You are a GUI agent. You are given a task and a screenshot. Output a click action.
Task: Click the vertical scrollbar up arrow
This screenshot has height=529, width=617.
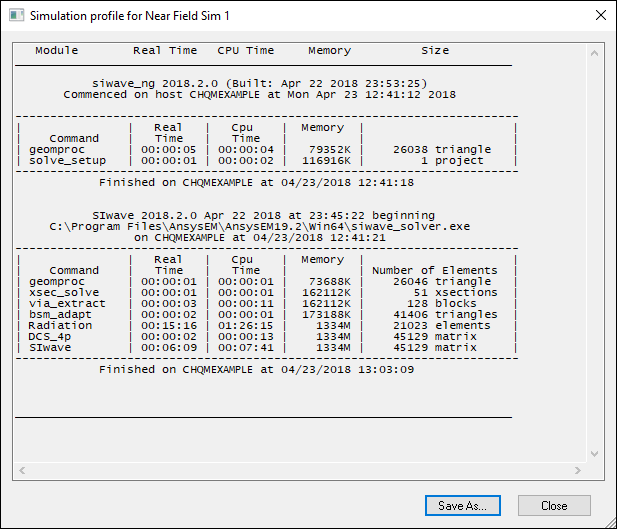pyautogui.click(x=594, y=53)
